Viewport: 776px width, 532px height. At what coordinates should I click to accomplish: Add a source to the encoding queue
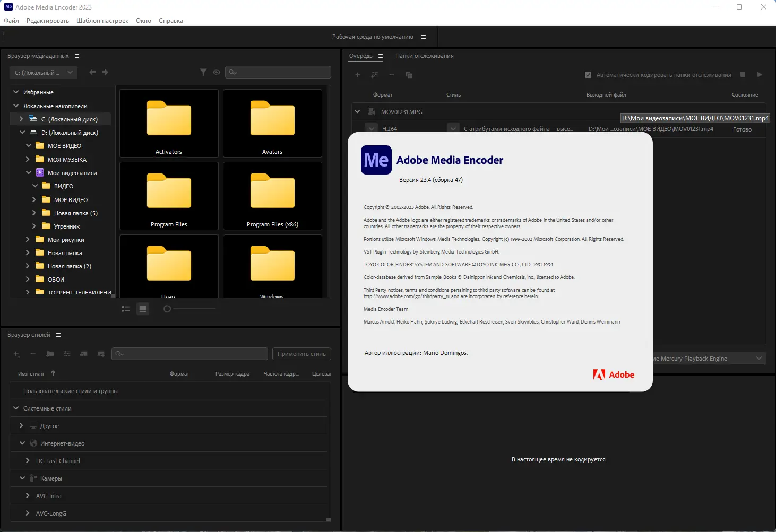point(357,75)
